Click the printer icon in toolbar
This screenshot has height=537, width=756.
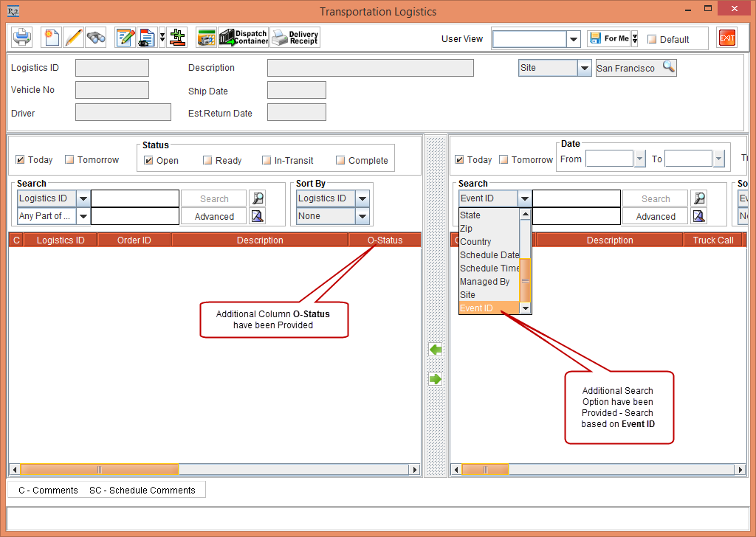(x=22, y=37)
